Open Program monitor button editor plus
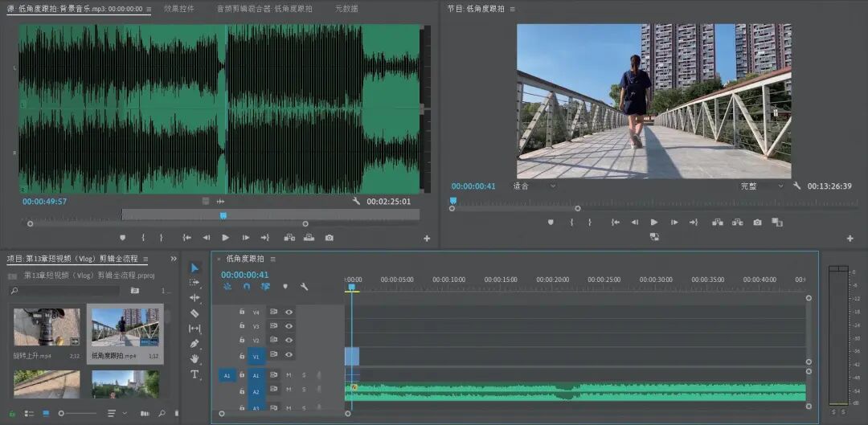 850,239
